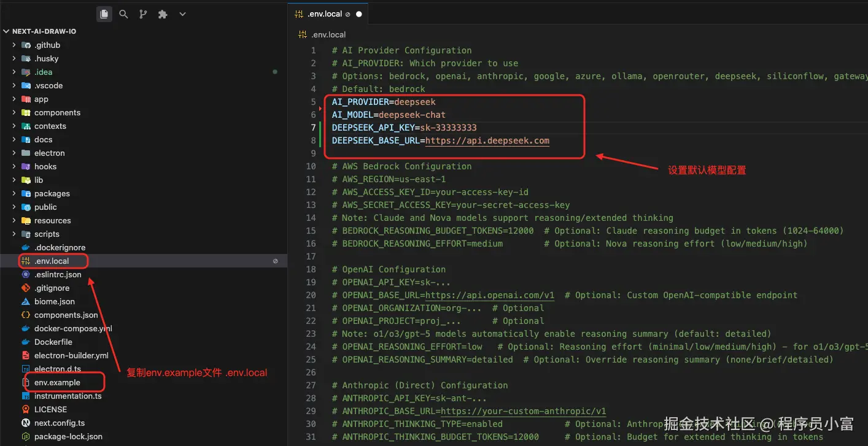
Task: Click the DEEPSEEK_API_KEY=sk-33333333 line
Action: coord(405,128)
